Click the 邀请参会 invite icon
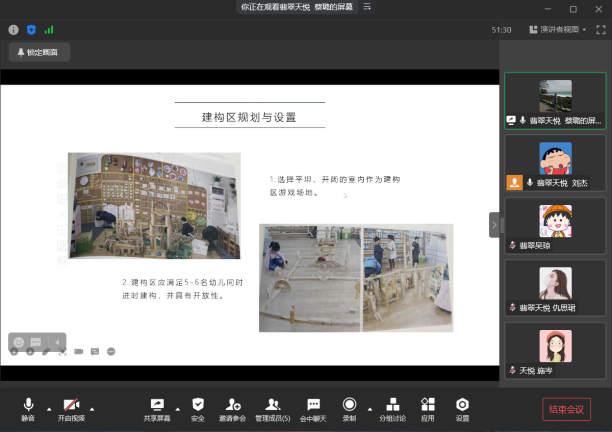612x432 pixels. (234, 407)
